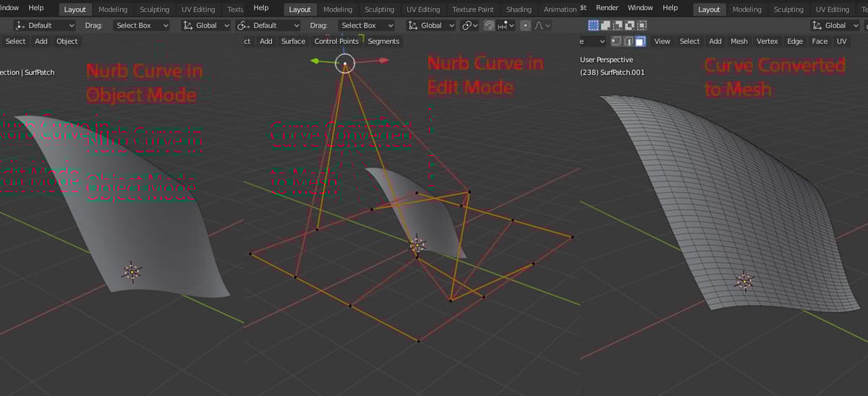Choose the Intersect selection mode icon
868x396 pixels.
pos(642,25)
